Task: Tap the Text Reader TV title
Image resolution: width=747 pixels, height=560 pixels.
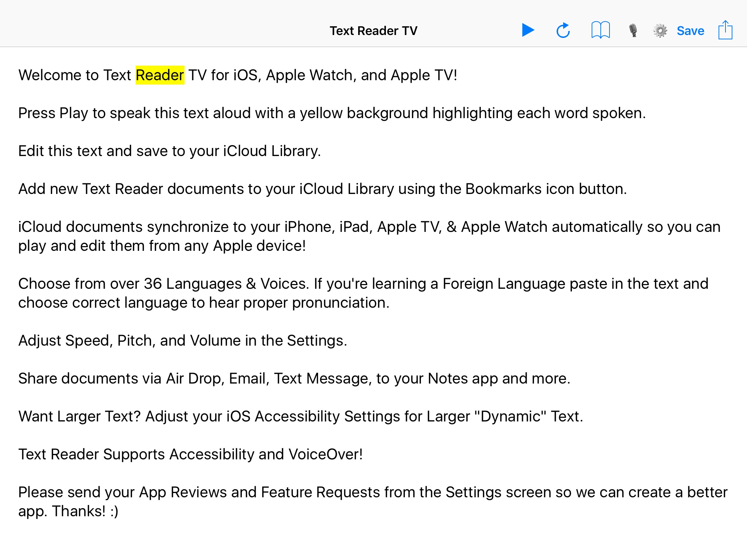Action: click(x=373, y=31)
